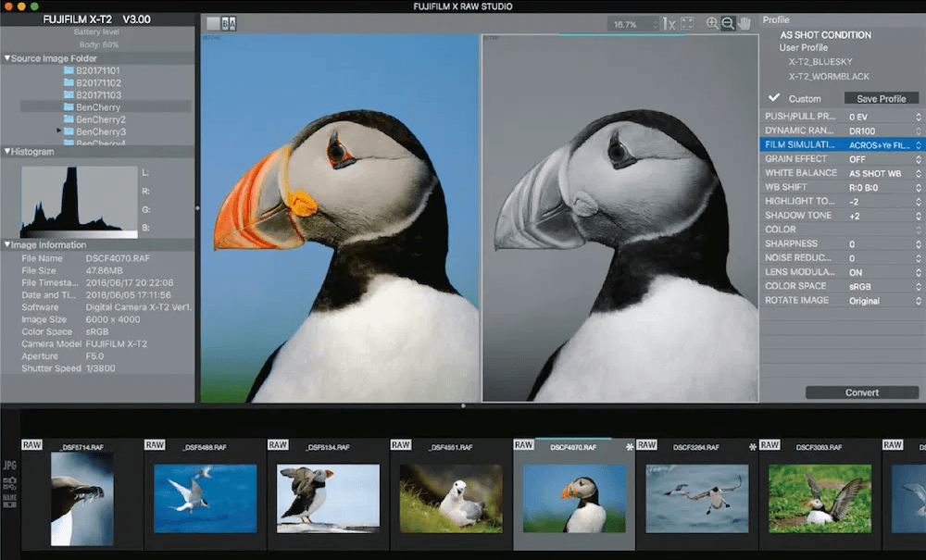Click file name DSCF4070.RAF in Image Information

(x=118, y=258)
